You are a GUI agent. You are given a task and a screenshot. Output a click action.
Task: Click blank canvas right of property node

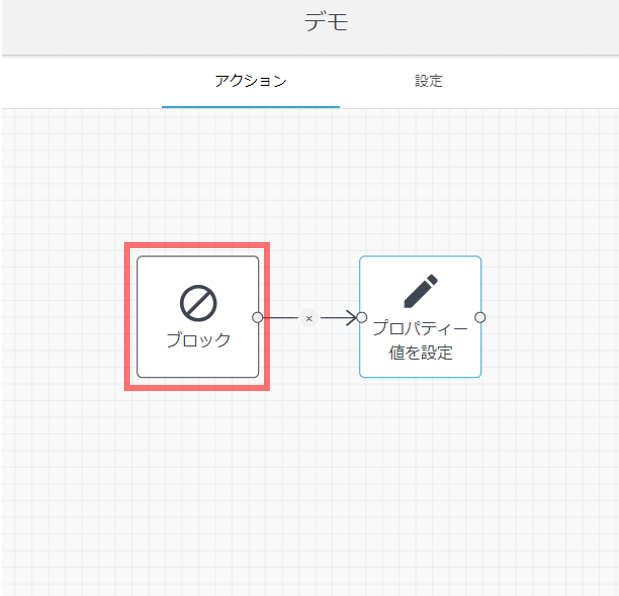(x=550, y=317)
